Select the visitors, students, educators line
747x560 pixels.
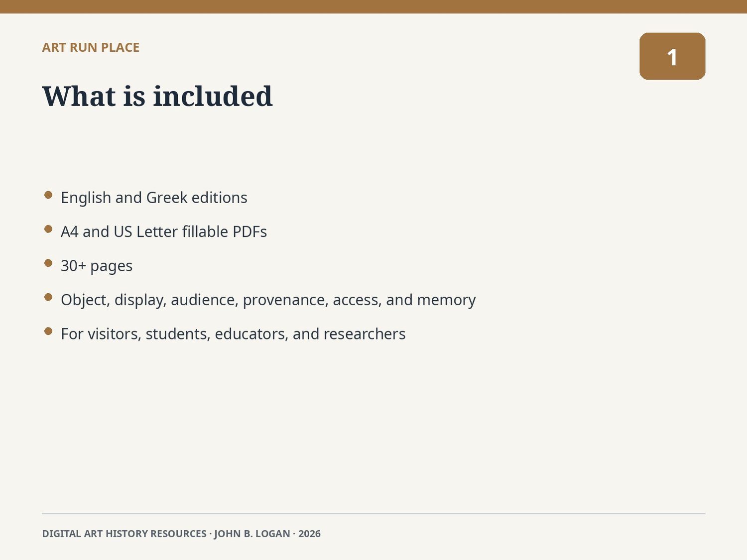click(x=233, y=334)
